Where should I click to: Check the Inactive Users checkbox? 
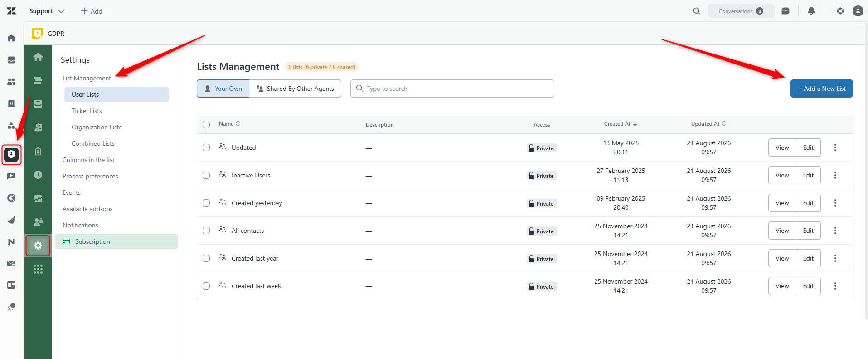[x=206, y=175]
